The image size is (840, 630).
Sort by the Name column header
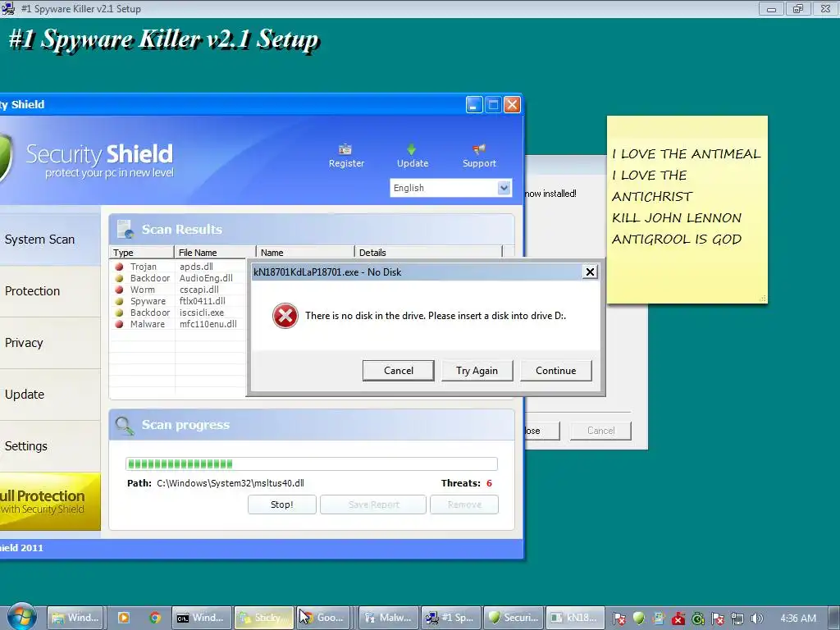tap(305, 253)
